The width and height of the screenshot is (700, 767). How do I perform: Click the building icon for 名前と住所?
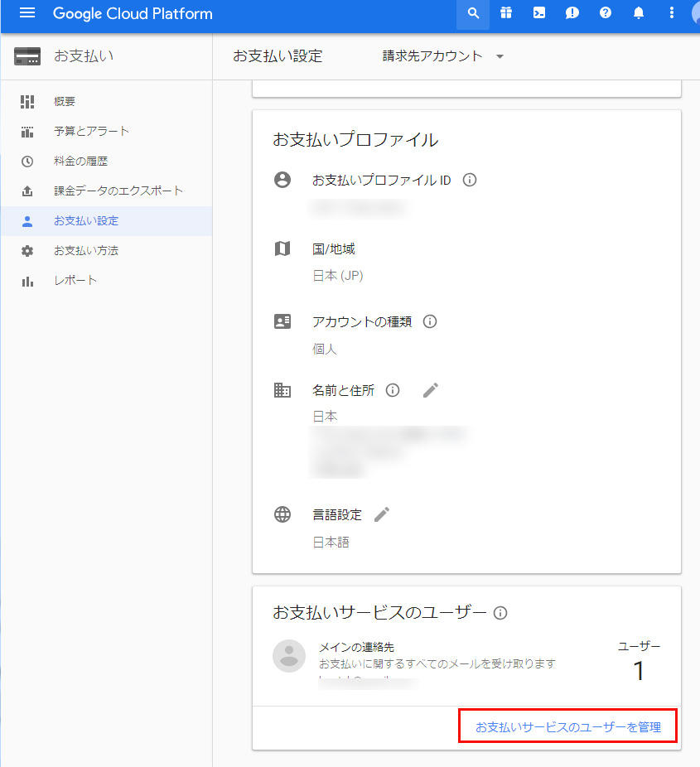point(282,390)
